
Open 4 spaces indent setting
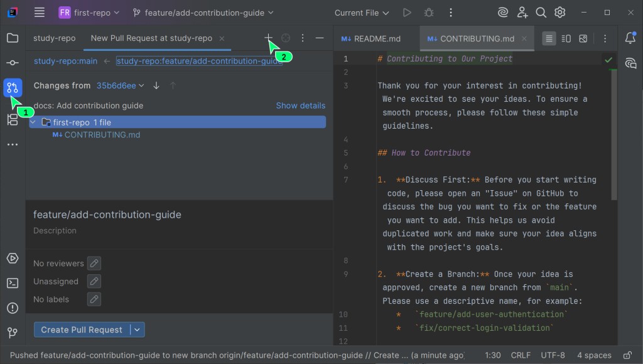click(x=594, y=355)
